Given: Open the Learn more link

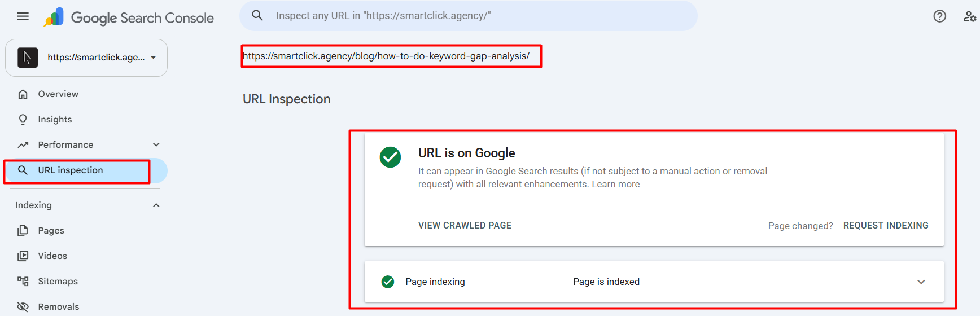Looking at the screenshot, I should 616,185.
